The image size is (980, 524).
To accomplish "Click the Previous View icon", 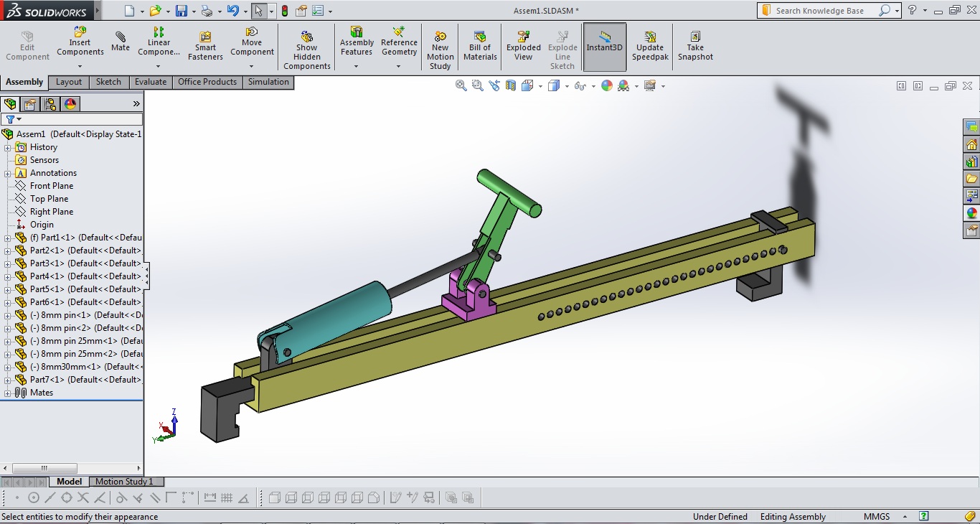I will [x=494, y=85].
